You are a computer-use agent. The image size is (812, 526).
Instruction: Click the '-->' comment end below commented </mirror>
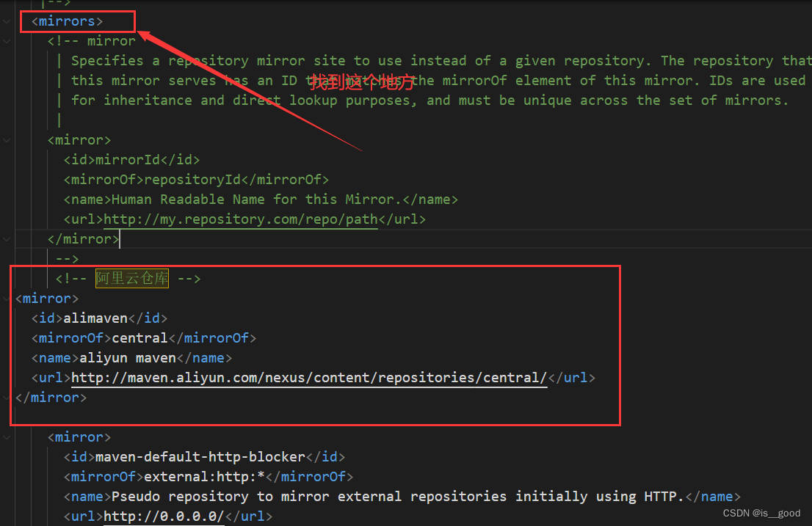coord(68,259)
